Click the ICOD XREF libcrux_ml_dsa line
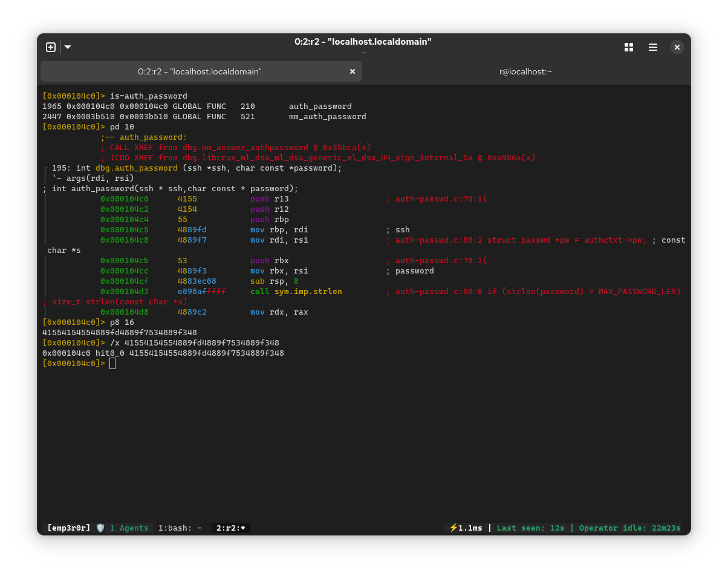 tap(318, 158)
